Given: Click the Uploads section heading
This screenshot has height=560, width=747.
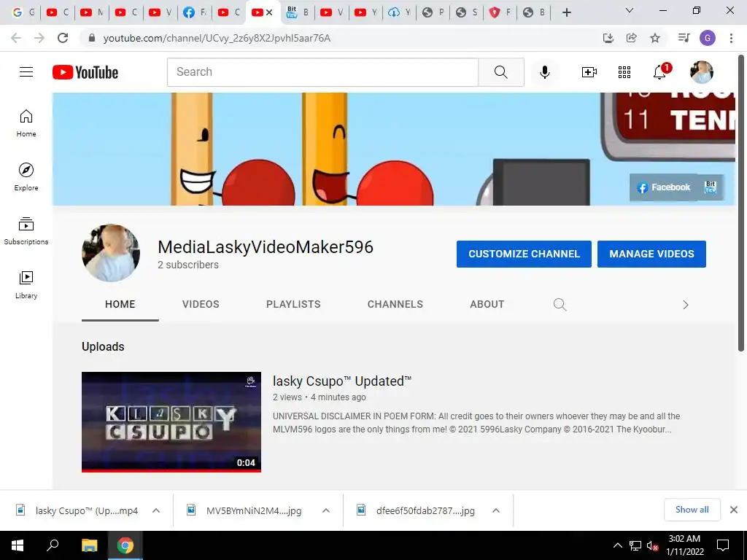Looking at the screenshot, I should 103,346.
